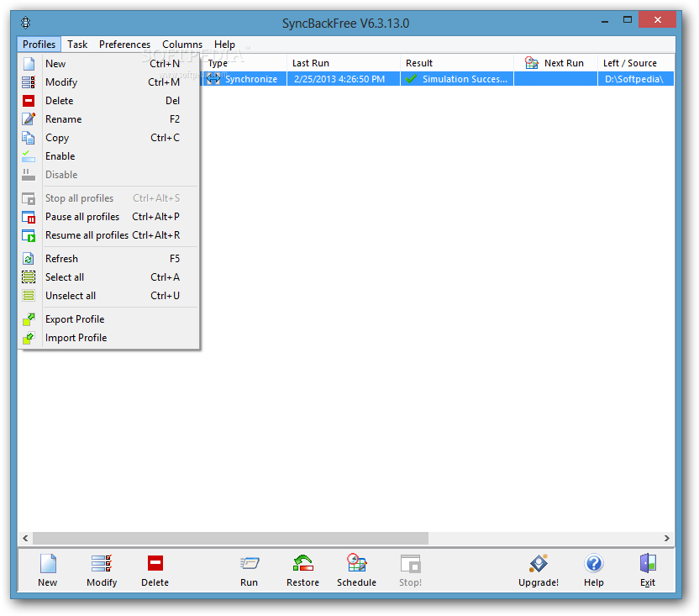The width and height of the screenshot is (699, 616).
Task: Click the '2/25/2013 4:26:50 PM' cell
Action: click(344, 79)
